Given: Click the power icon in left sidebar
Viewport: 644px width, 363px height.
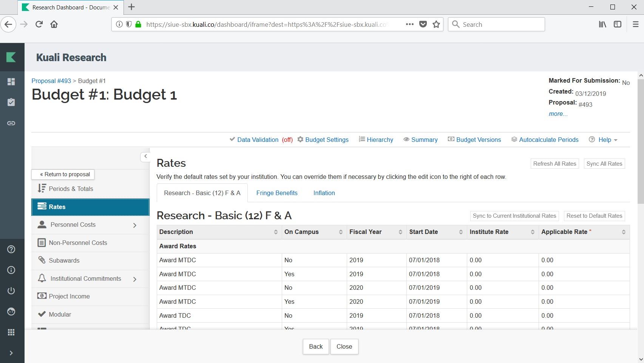Looking at the screenshot, I should [x=11, y=291].
